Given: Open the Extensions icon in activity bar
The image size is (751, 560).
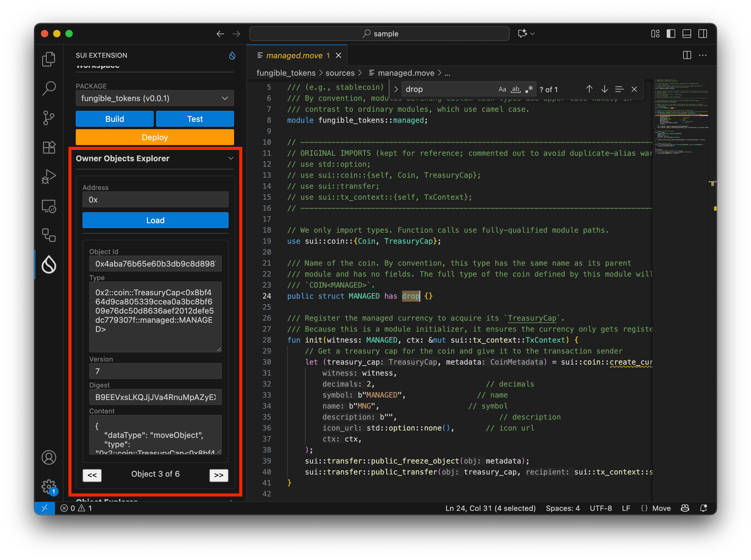Looking at the screenshot, I should [49, 147].
